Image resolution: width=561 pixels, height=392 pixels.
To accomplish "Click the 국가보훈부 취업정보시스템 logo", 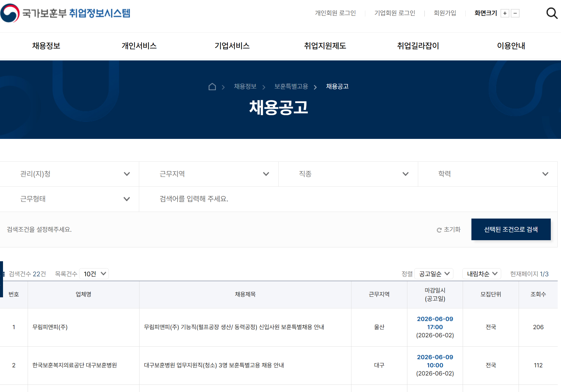I will pos(65,13).
